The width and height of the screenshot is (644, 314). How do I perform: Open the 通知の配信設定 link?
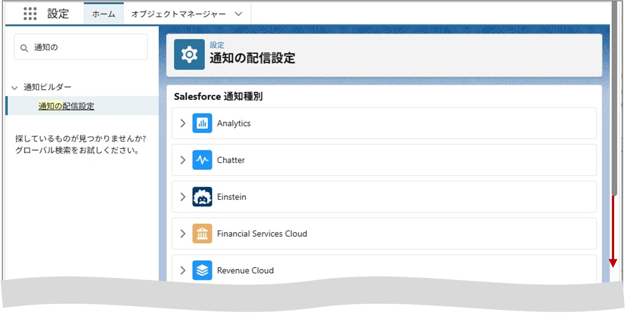click(66, 106)
